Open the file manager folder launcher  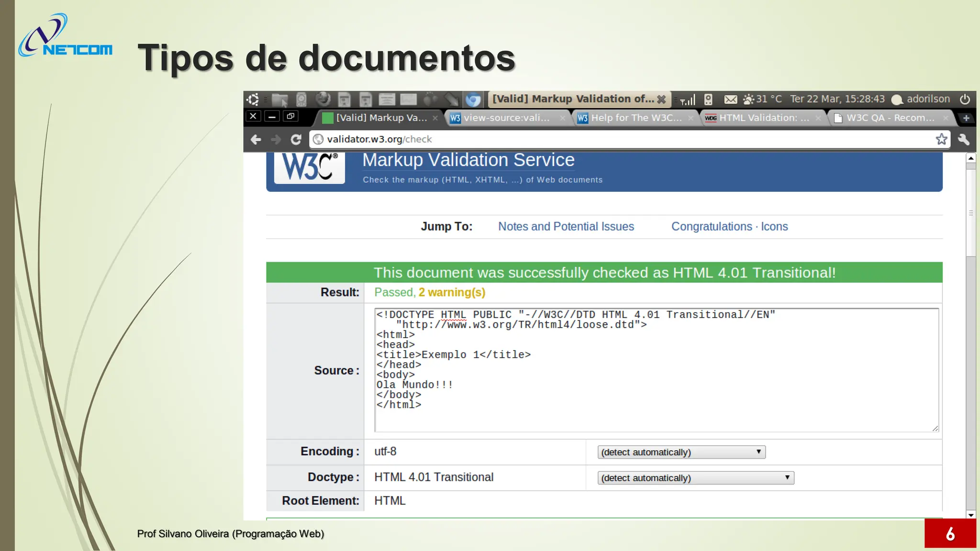coord(280,99)
